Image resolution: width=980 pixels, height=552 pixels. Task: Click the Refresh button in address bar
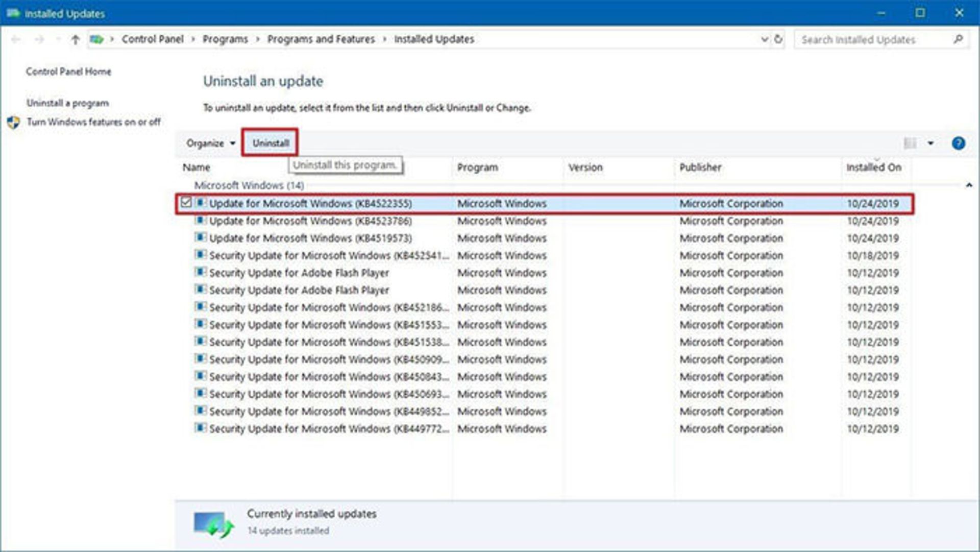(778, 39)
